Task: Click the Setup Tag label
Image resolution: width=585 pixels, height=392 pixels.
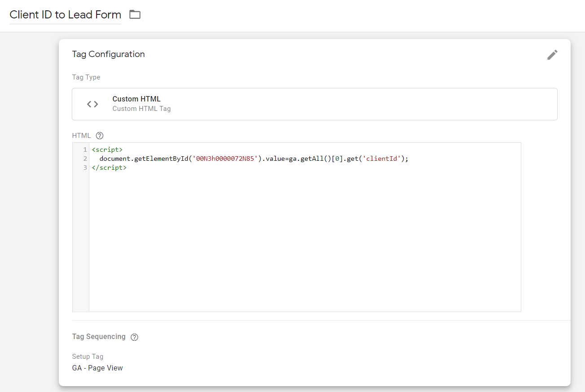Action: (88, 357)
